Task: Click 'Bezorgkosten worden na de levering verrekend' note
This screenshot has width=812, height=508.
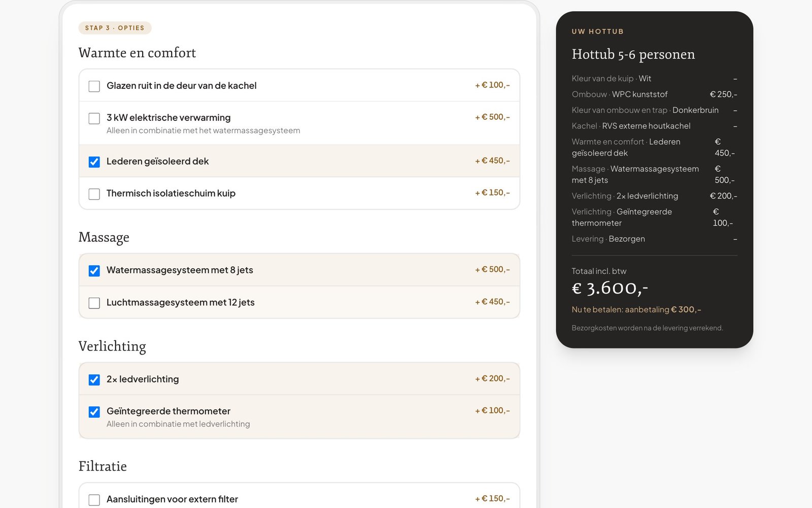Action: tap(648, 328)
